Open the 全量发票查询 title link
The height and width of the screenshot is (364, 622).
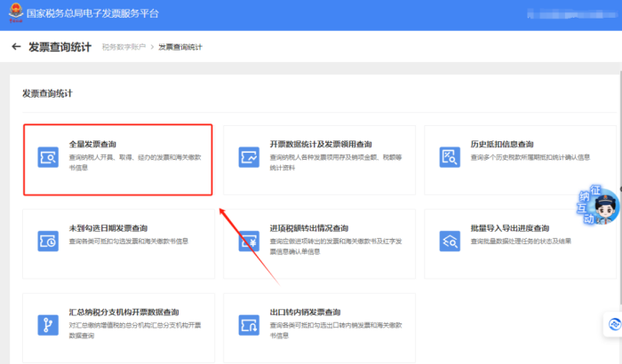click(x=93, y=144)
